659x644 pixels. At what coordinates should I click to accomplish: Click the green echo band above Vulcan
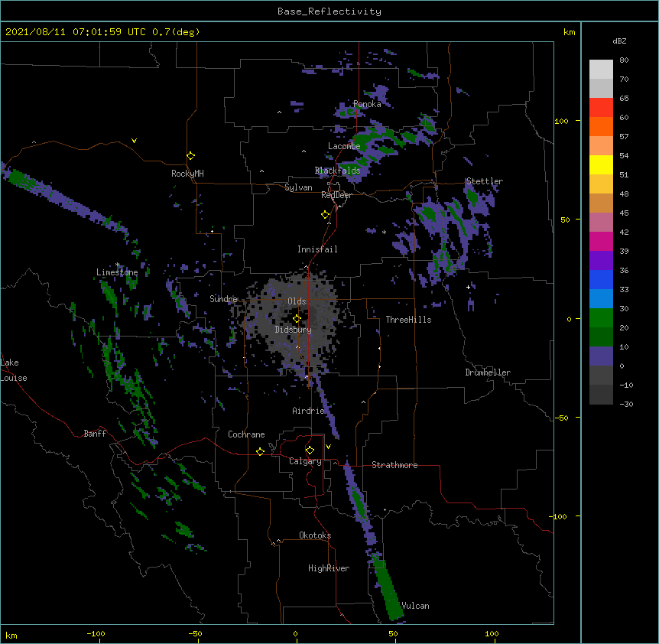tap(388, 588)
